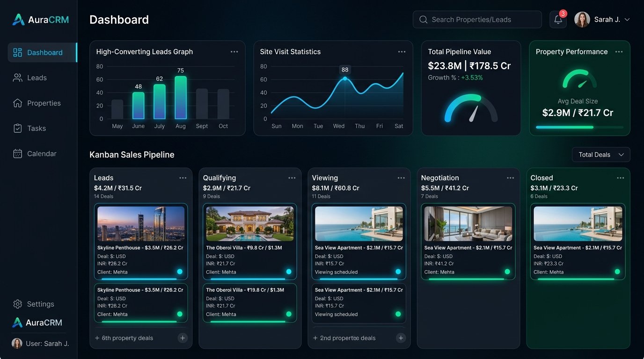The height and width of the screenshot is (359, 644).
Task: Open options for Site Visit Statistics card
Action: [x=402, y=52]
